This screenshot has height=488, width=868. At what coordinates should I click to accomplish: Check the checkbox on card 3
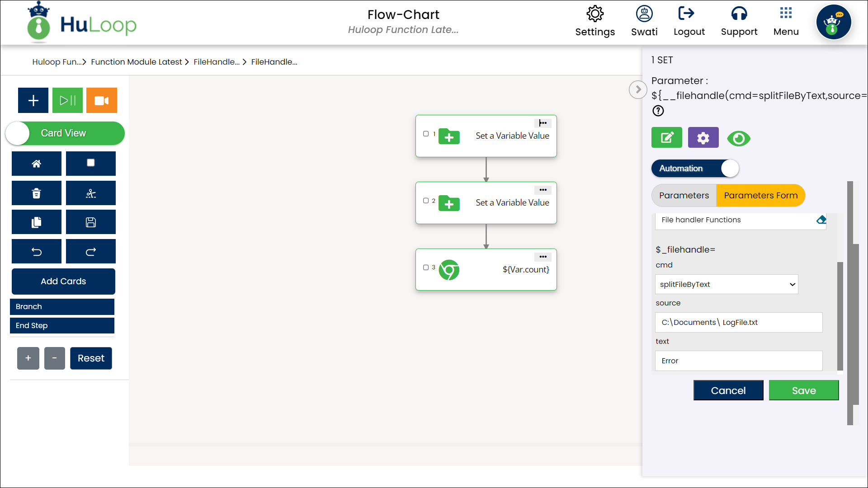426,267
